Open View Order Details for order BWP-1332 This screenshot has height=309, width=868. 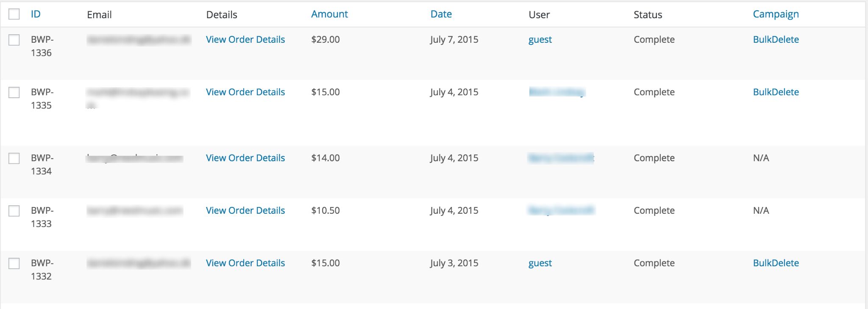pyautogui.click(x=245, y=263)
